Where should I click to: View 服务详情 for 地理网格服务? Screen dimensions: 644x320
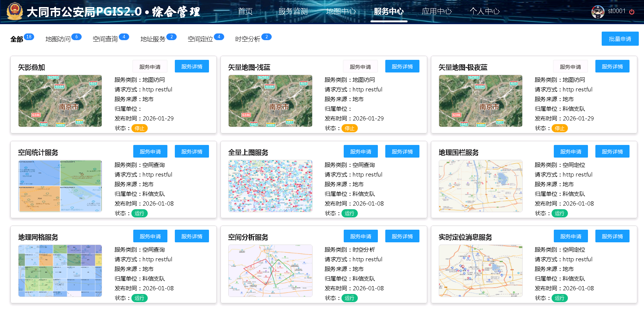click(x=192, y=236)
